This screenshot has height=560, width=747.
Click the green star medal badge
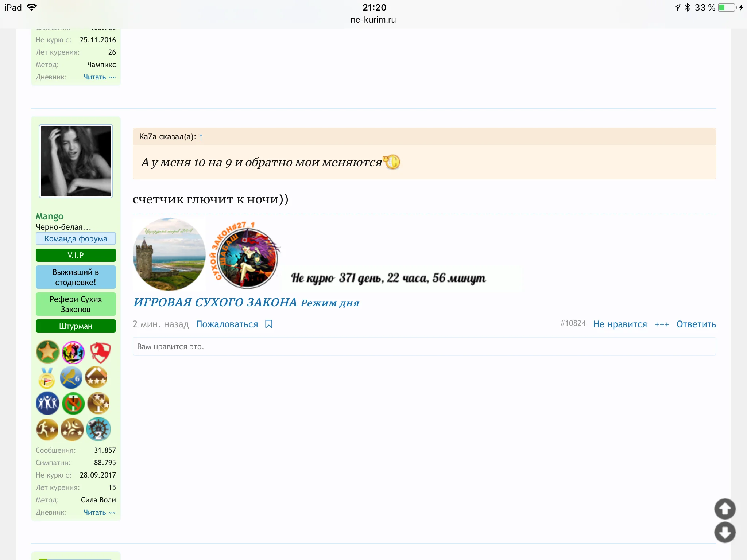[x=47, y=352]
